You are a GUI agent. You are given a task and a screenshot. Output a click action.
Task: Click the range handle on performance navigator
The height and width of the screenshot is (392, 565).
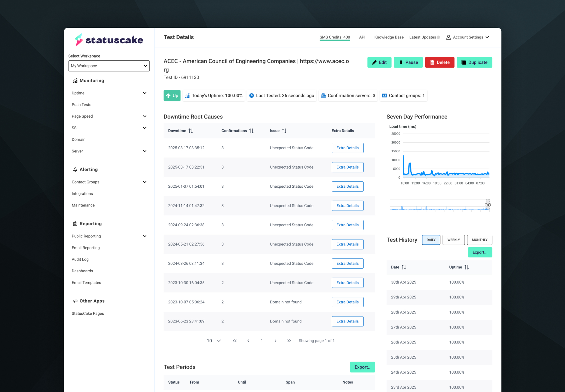(488, 205)
